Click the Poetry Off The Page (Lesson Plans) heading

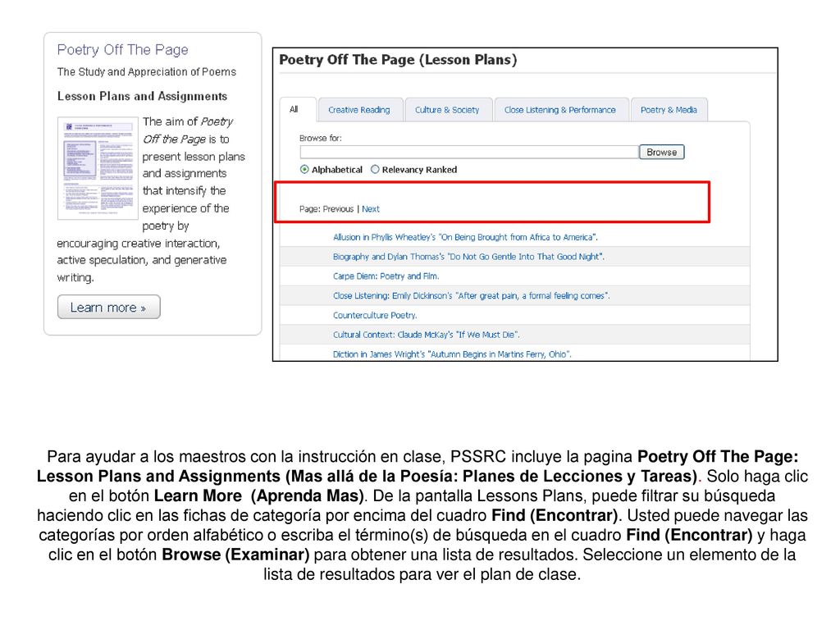[398, 59]
